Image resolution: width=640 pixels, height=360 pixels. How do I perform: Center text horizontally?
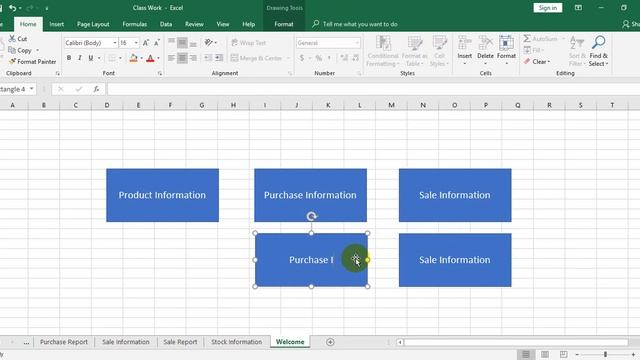[x=182, y=58]
